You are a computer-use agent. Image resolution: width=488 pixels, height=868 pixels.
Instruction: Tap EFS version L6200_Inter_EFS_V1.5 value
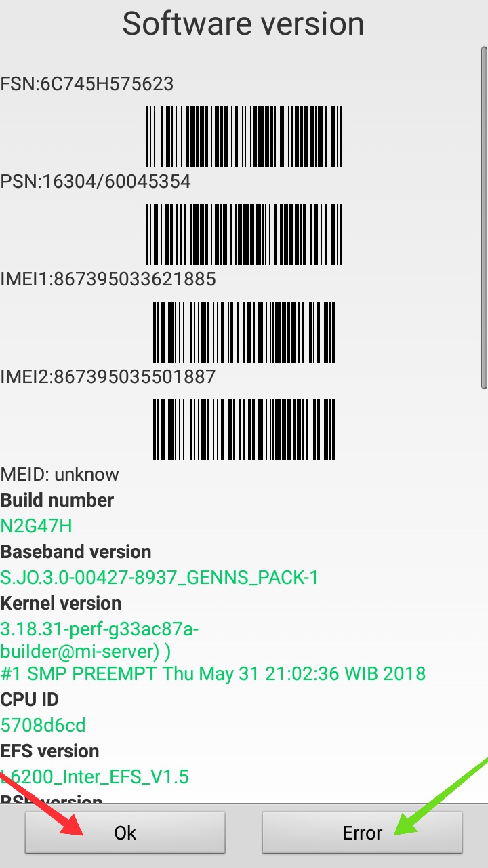94,777
